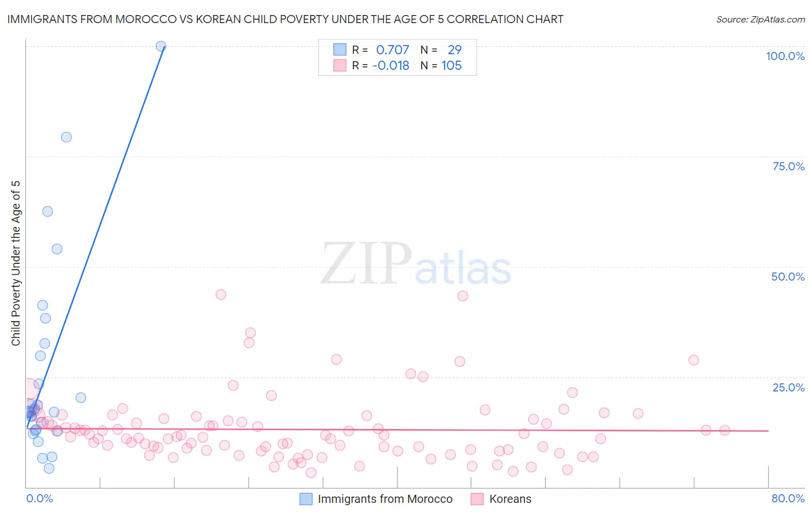Click the Immigrants from Morocco legend label
812x515 pixels.
(x=385, y=499)
